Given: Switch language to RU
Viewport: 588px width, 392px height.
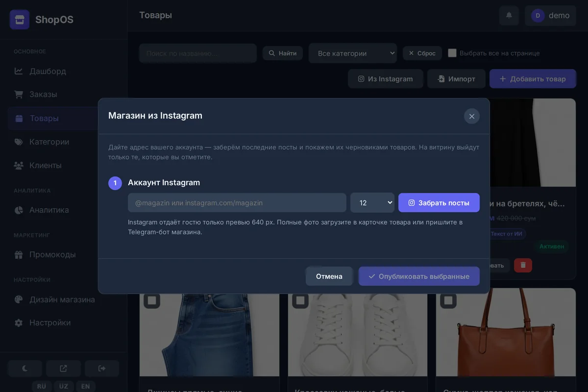Looking at the screenshot, I should point(42,386).
